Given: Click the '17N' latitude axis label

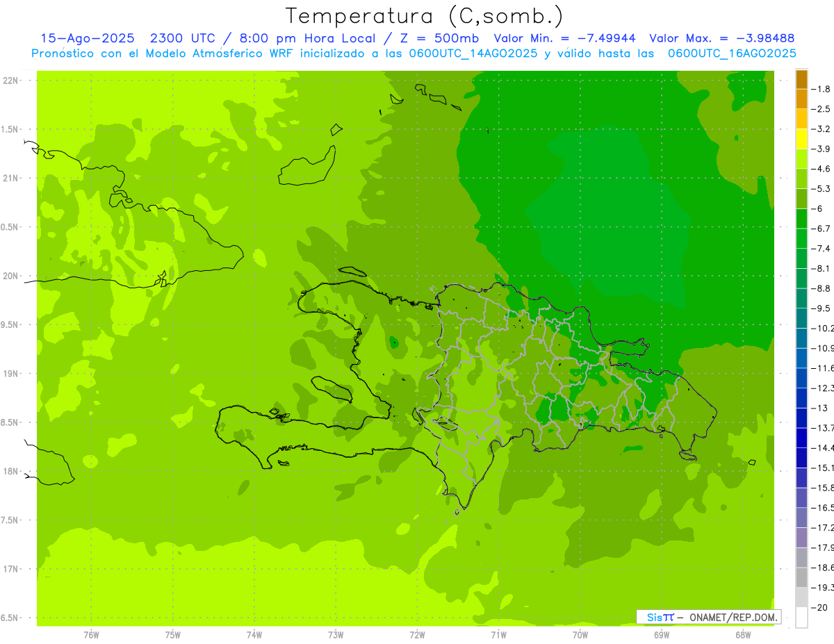Looking at the screenshot, I should coord(10,569).
